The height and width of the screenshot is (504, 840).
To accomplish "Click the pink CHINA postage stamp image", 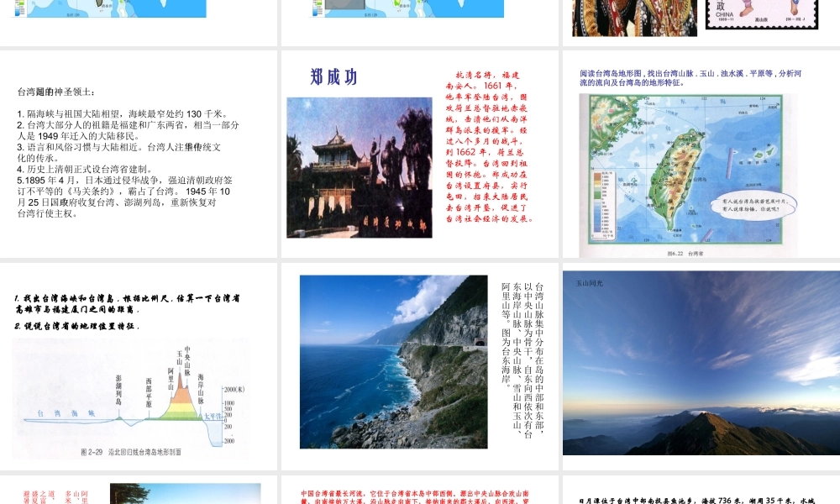I will coord(762,14).
